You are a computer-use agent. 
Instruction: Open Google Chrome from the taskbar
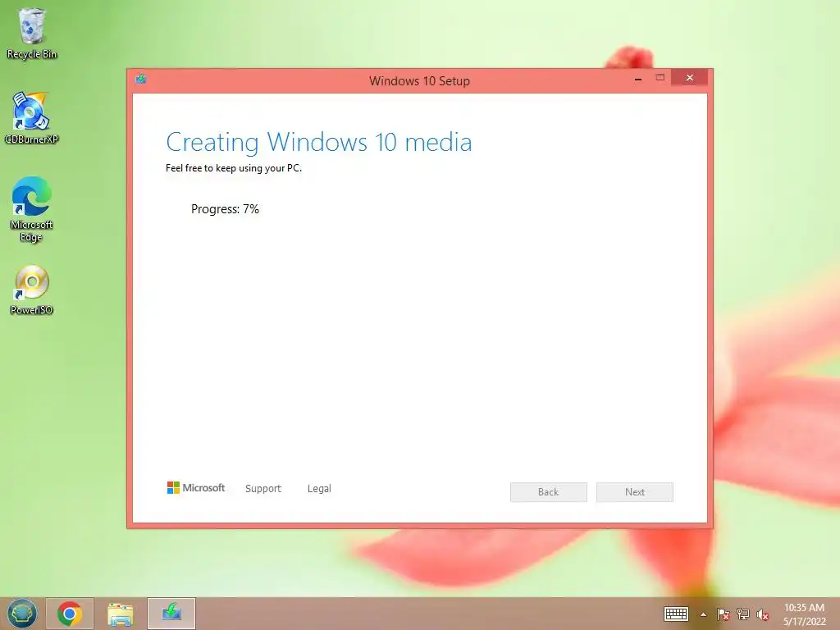[70, 614]
